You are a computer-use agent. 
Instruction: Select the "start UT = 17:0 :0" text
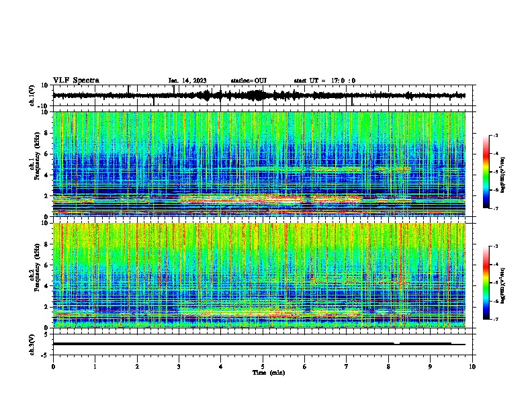tap(324, 81)
